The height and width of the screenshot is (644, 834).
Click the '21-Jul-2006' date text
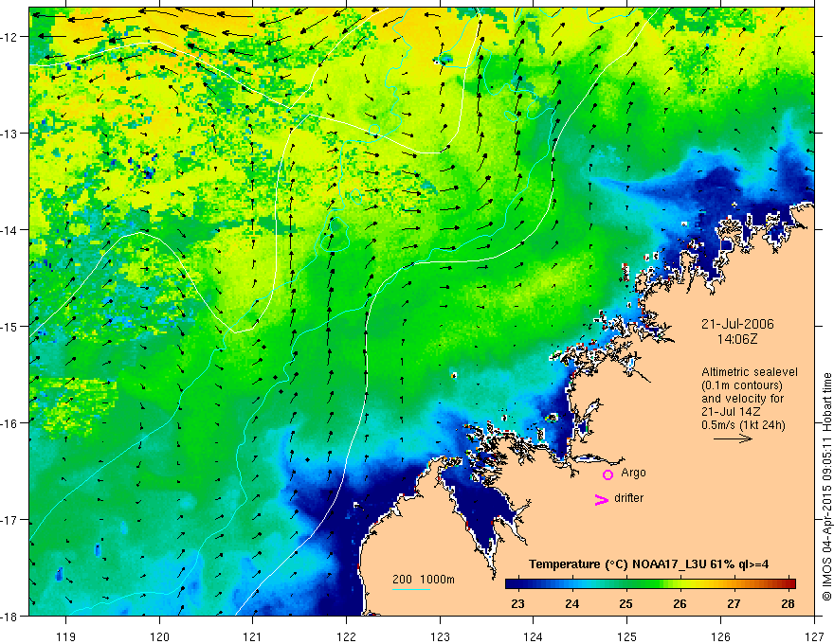[737, 324]
